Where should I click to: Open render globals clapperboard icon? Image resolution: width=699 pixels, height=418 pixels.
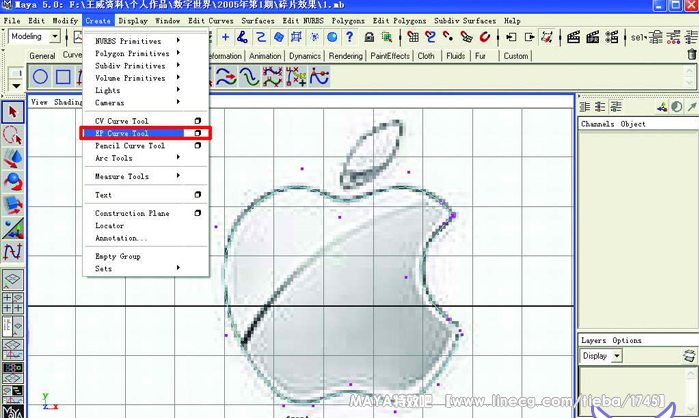(612, 37)
